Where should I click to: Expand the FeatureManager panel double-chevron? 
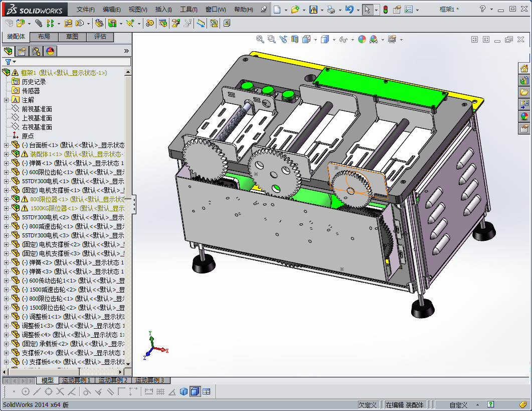coord(126,51)
